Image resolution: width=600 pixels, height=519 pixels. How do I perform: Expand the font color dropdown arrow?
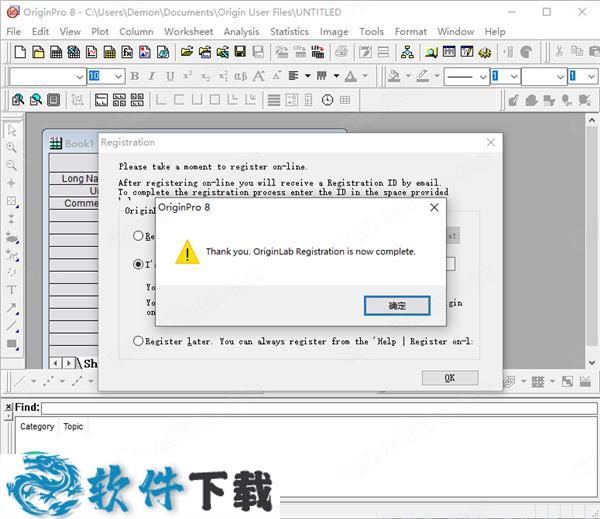pyautogui.click(x=365, y=76)
